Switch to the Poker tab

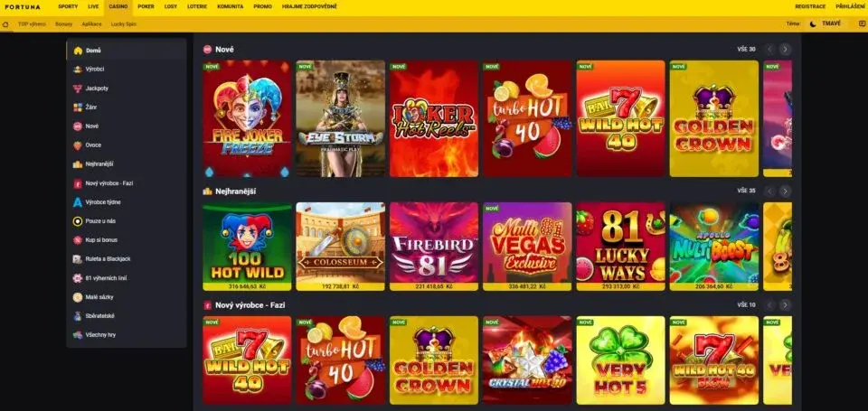146,6
